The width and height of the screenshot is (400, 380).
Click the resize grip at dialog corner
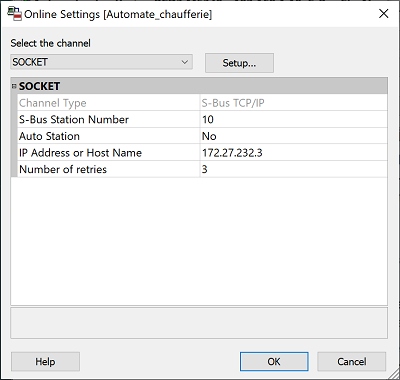click(x=394, y=374)
